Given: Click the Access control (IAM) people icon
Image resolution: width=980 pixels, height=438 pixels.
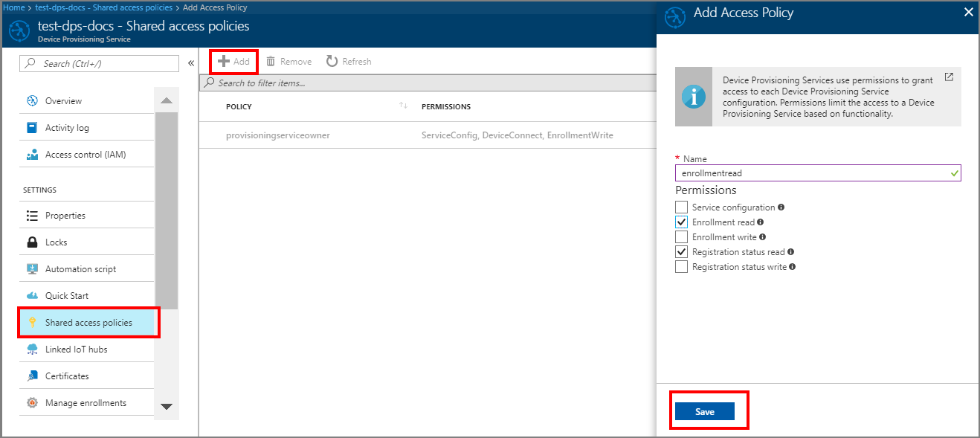Looking at the screenshot, I should point(32,155).
